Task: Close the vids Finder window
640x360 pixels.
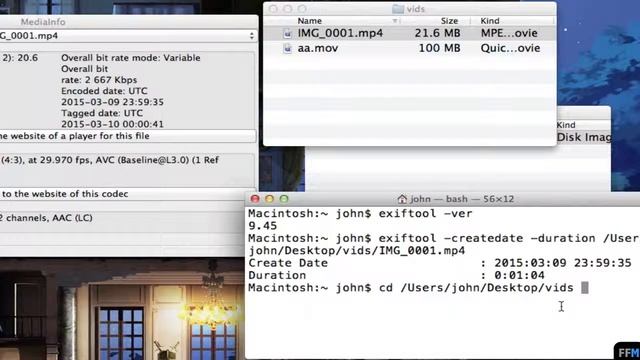Action: pyautogui.click(x=273, y=9)
